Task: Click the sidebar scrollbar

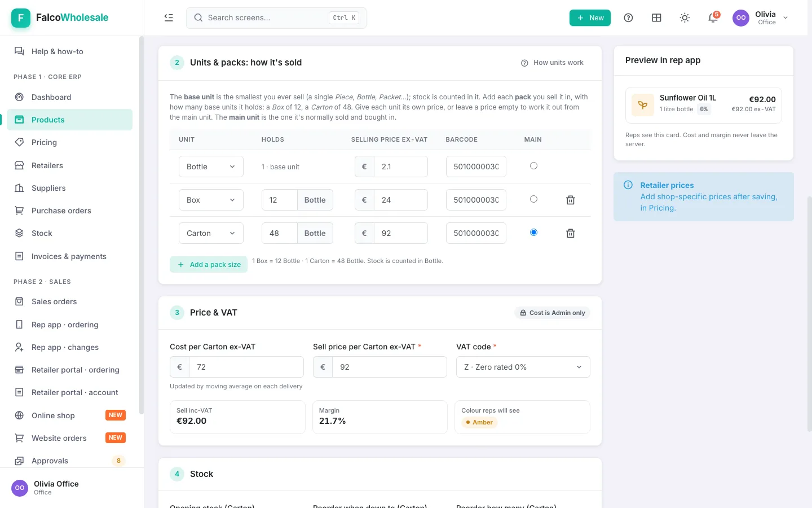Action: tap(141, 226)
